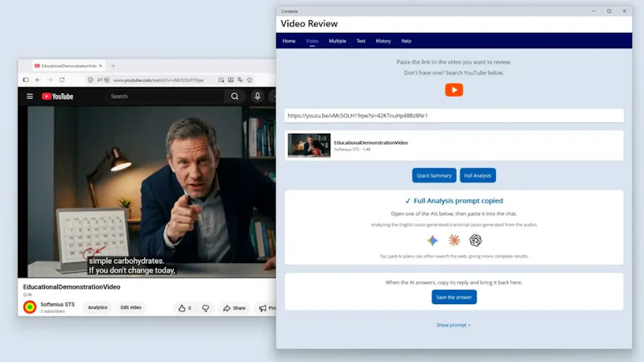The width and height of the screenshot is (644, 362).
Task: Switch to the Multiple tab
Action: (337, 41)
